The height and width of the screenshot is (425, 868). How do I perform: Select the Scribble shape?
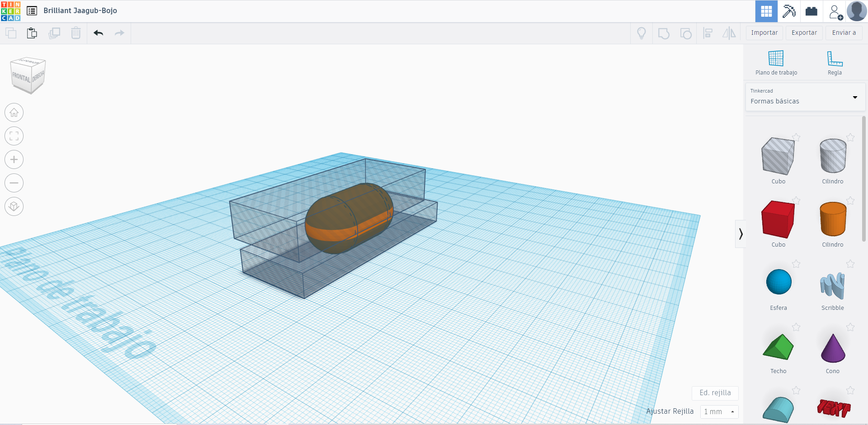click(833, 285)
